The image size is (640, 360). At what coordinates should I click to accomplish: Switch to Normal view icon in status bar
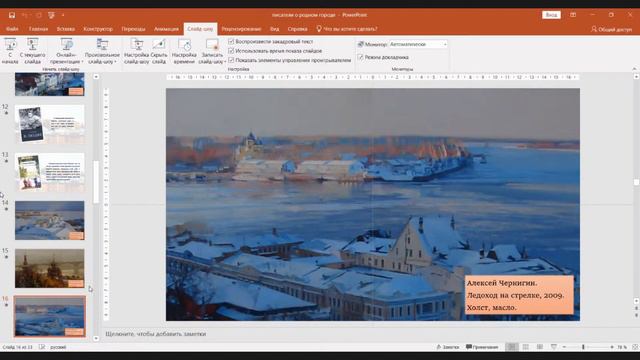[x=511, y=347]
